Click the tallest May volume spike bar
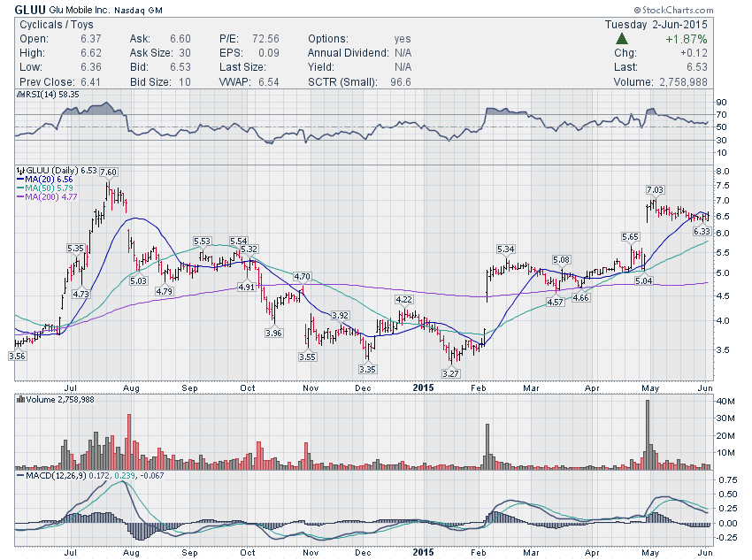This screenshot has height=560, width=752. coord(648,434)
